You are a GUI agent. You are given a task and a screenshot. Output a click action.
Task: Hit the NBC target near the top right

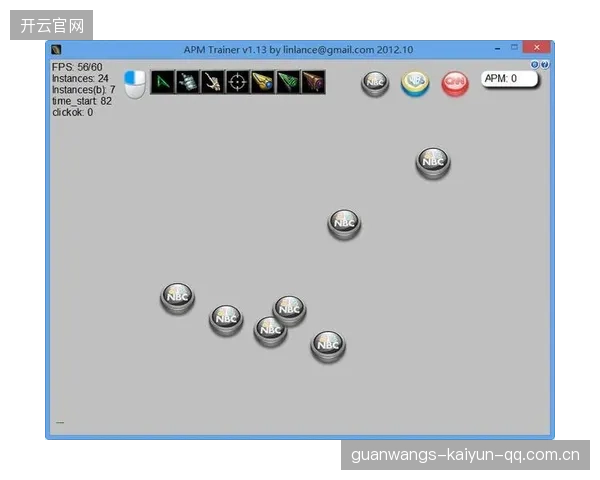point(433,163)
